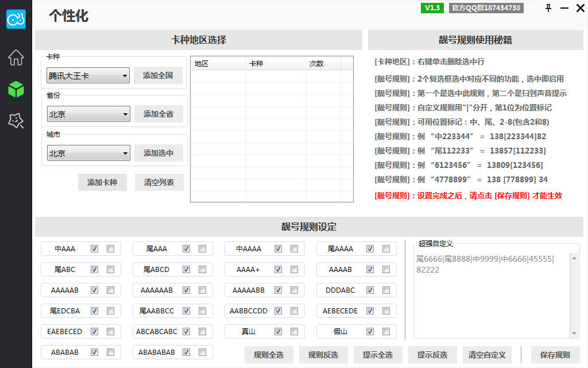Screen dimensions: 588x368
Task: Pin the window with the pin icon
Action: click(x=548, y=8)
